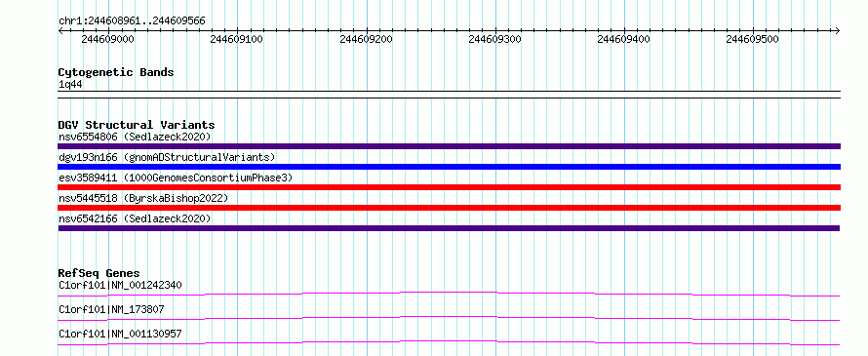Click gene label C1orf101|NM_001130957
Viewport: 868px width, 356px height.
tap(120, 334)
